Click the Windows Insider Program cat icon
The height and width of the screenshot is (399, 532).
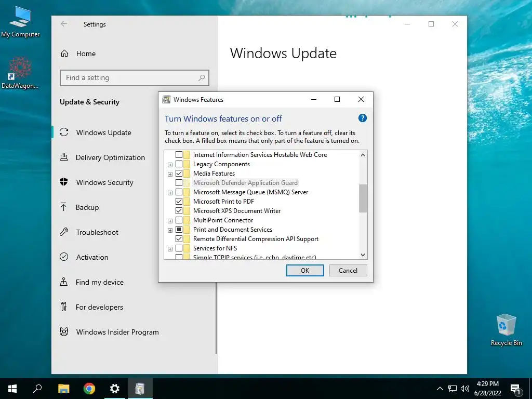64,331
